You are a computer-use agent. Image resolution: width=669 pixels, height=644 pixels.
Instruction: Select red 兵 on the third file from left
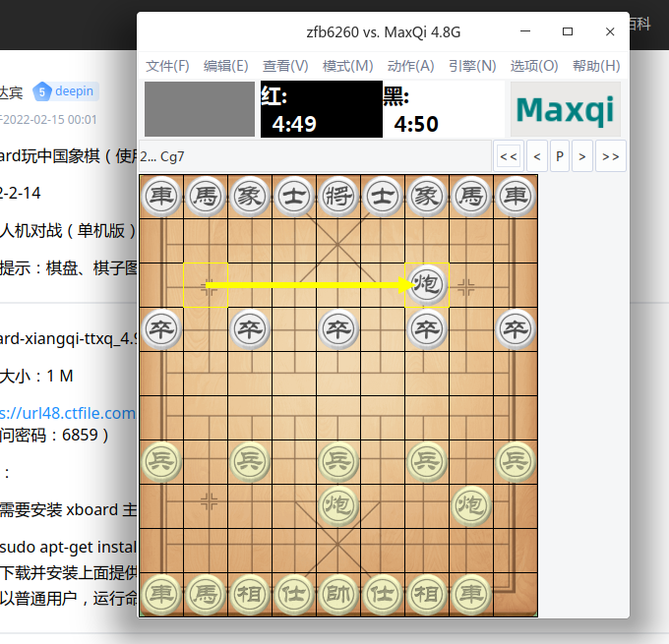tap(250, 462)
